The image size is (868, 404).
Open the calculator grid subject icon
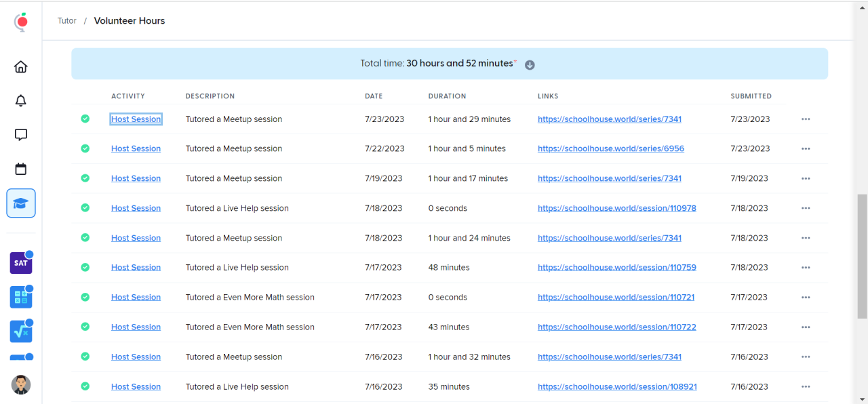point(21,297)
